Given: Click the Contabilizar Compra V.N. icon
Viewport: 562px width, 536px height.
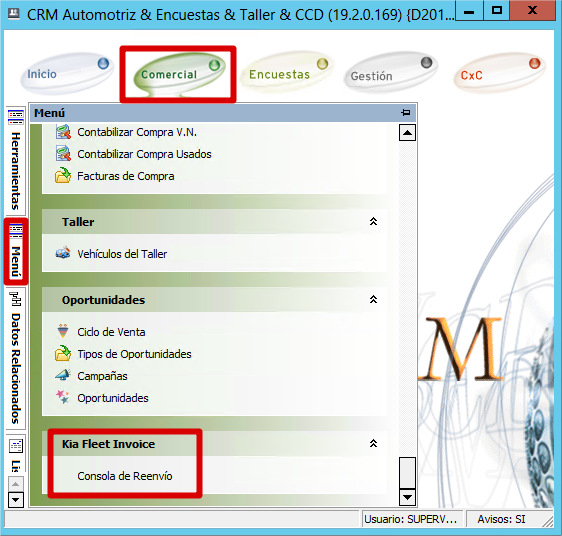Looking at the screenshot, I should (63, 132).
